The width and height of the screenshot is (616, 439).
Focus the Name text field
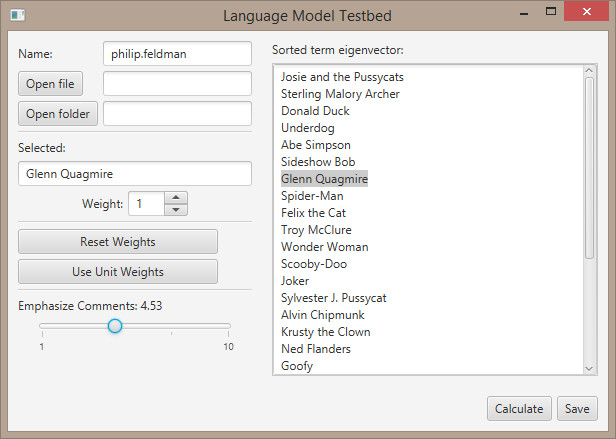[x=177, y=54]
